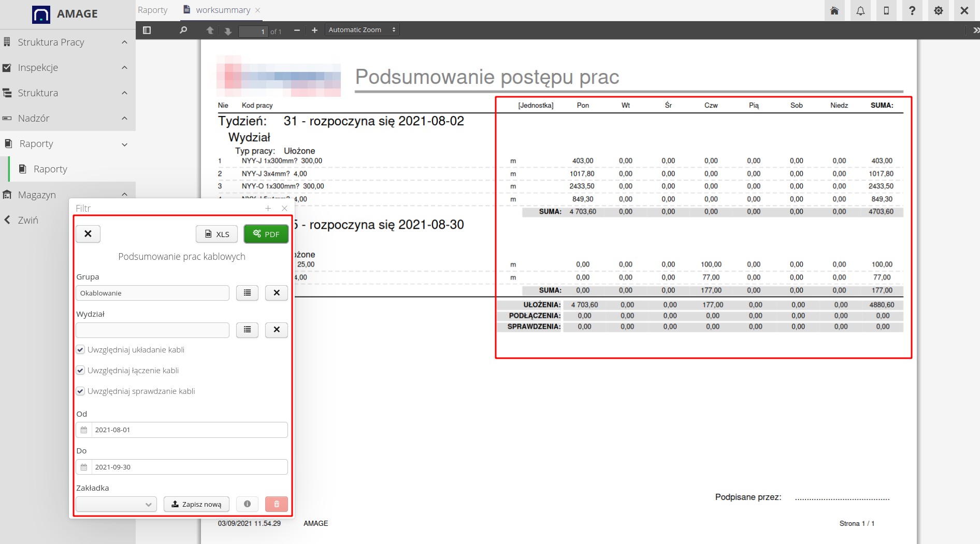Open list picker for Grupa field
Screen dimensions: 980x544
(247, 293)
